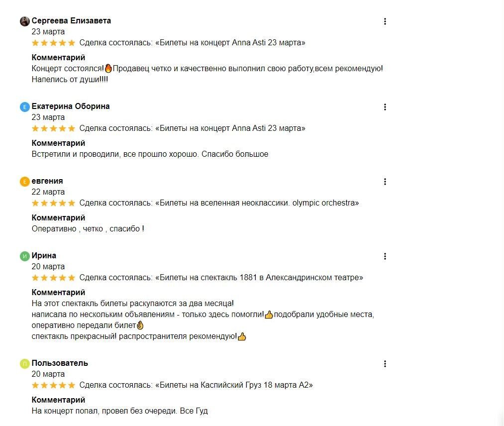Open reviewer name евгения
This screenshot has width=504, height=426.
pyautogui.click(x=47, y=181)
